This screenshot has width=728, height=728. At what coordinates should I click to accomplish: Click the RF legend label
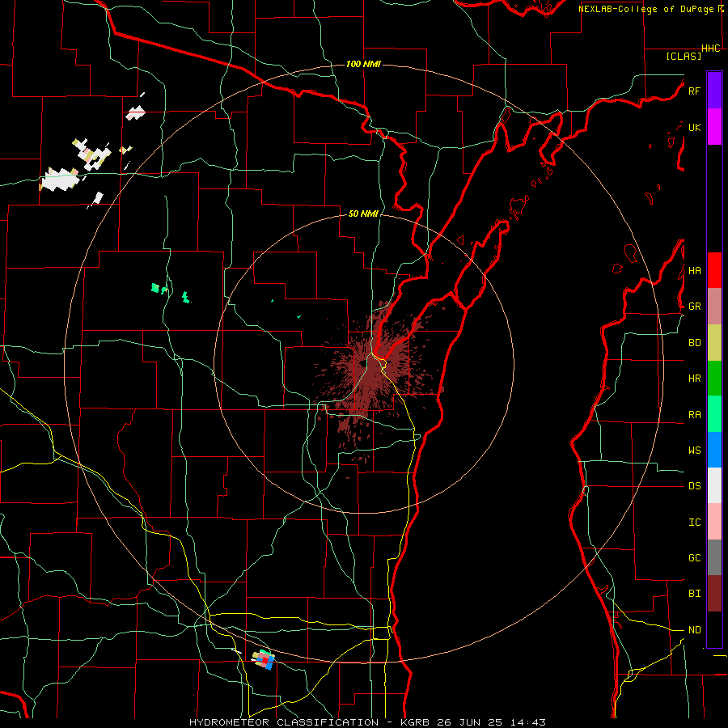click(694, 91)
